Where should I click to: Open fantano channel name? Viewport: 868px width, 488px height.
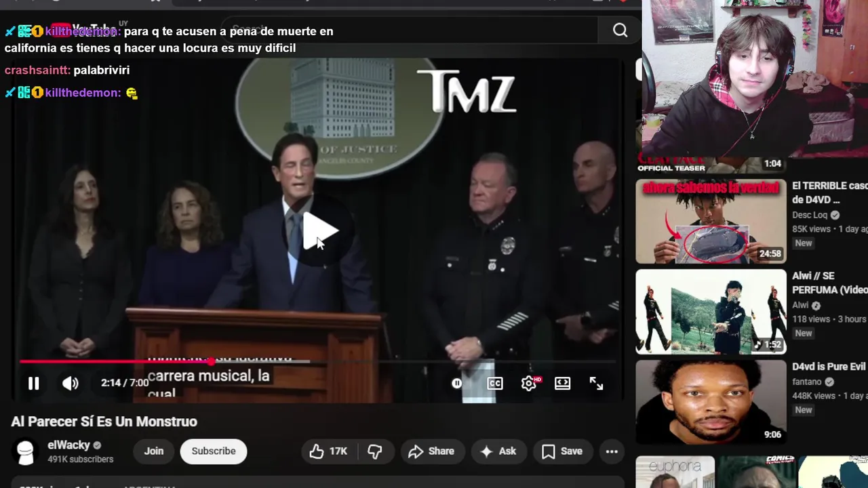click(x=806, y=382)
